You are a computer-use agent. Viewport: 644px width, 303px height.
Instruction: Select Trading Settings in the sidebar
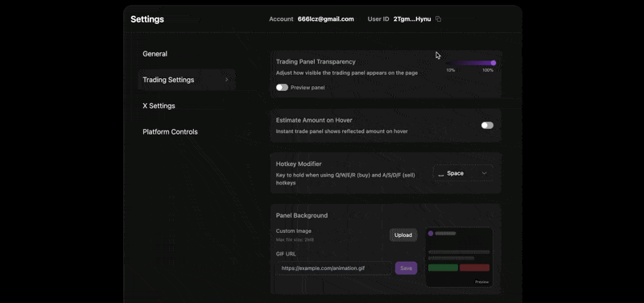(x=187, y=80)
